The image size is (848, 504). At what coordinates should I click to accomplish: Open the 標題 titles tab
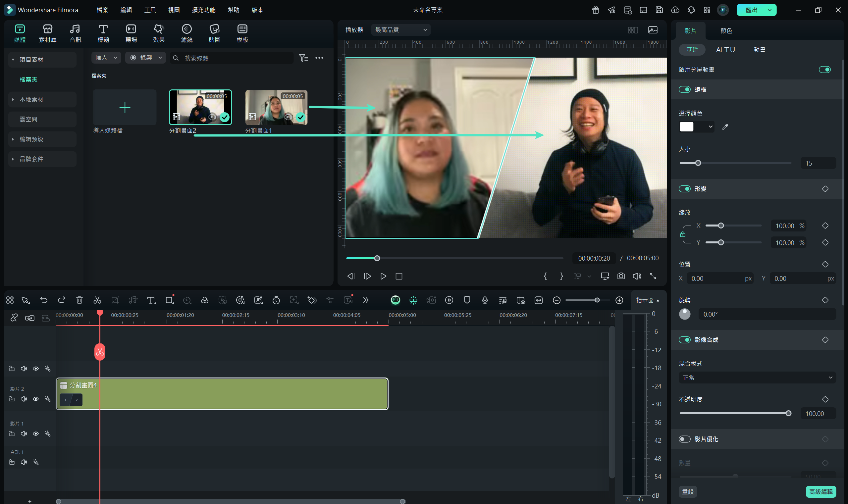click(103, 33)
